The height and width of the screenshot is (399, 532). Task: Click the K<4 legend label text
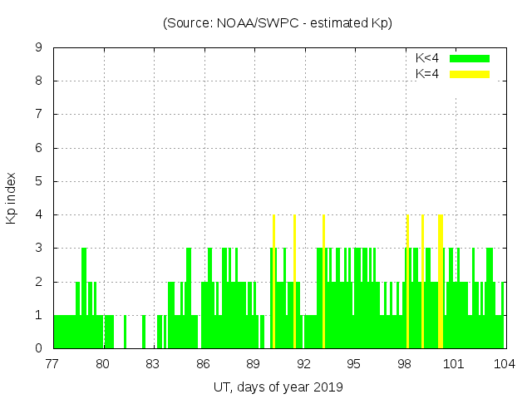427,58
